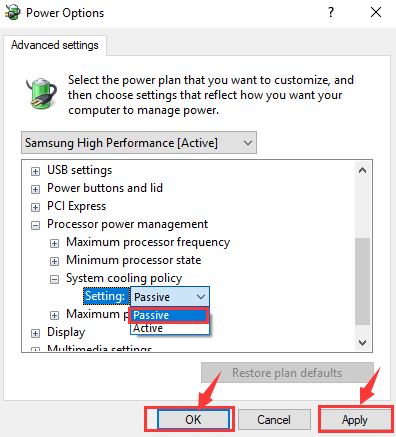This screenshot has height=437, width=396.
Task: Open the Samsung High Performance plan dropdown
Action: click(139, 143)
